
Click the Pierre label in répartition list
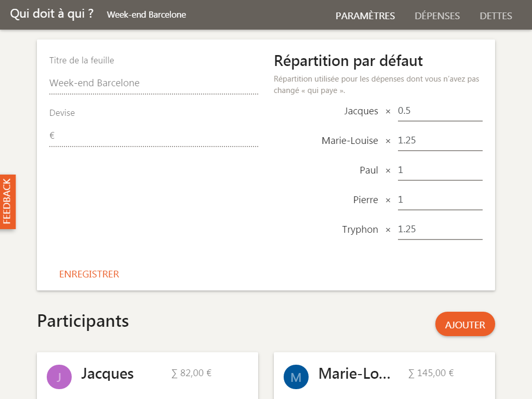click(365, 200)
